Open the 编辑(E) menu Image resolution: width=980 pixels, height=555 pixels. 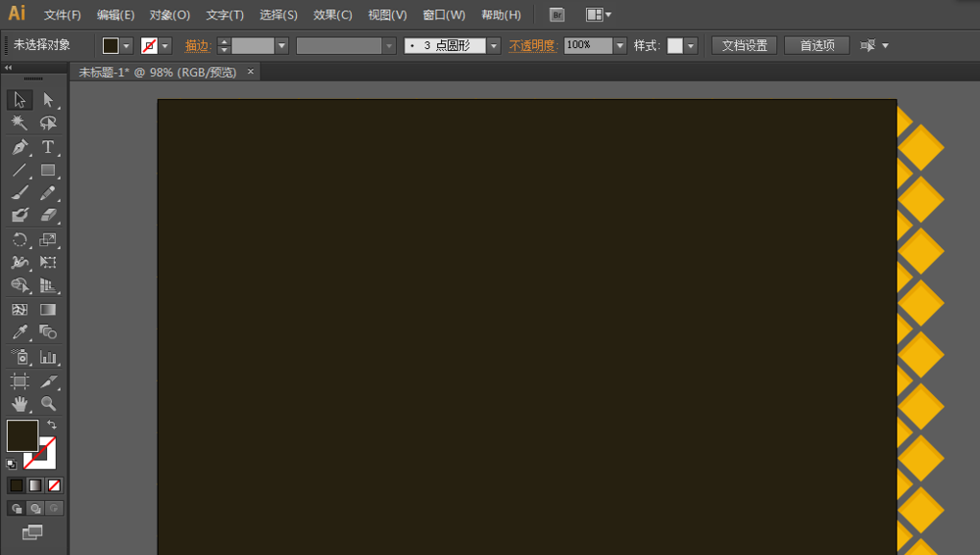pos(116,15)
